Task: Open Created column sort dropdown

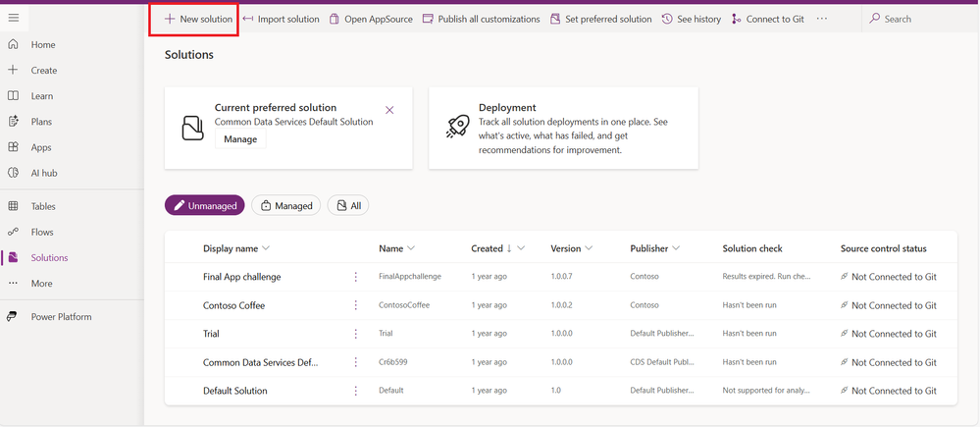Action: coord(521,248)
